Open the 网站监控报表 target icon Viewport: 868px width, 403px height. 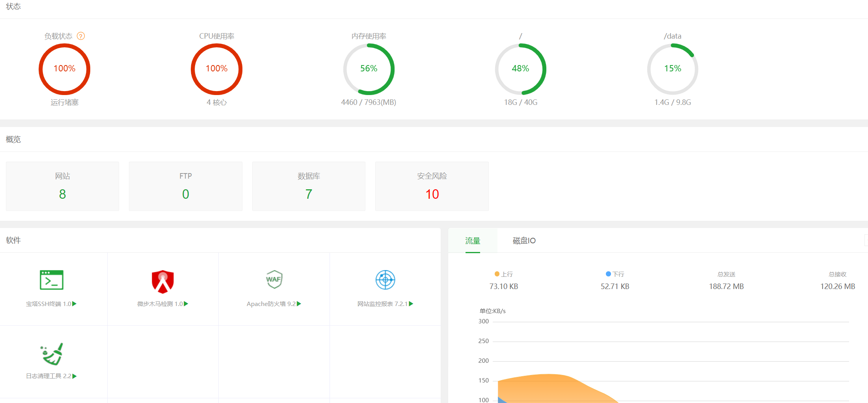point(385,280)
